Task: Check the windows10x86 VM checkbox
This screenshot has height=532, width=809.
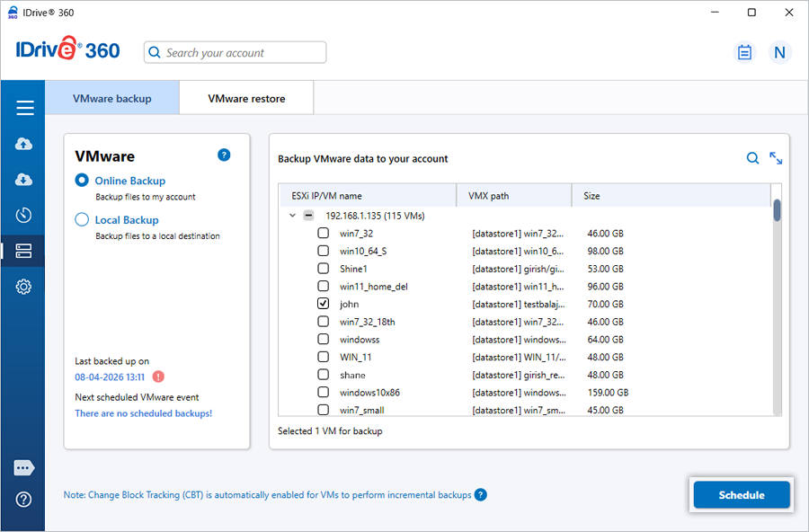Action: 323,392
